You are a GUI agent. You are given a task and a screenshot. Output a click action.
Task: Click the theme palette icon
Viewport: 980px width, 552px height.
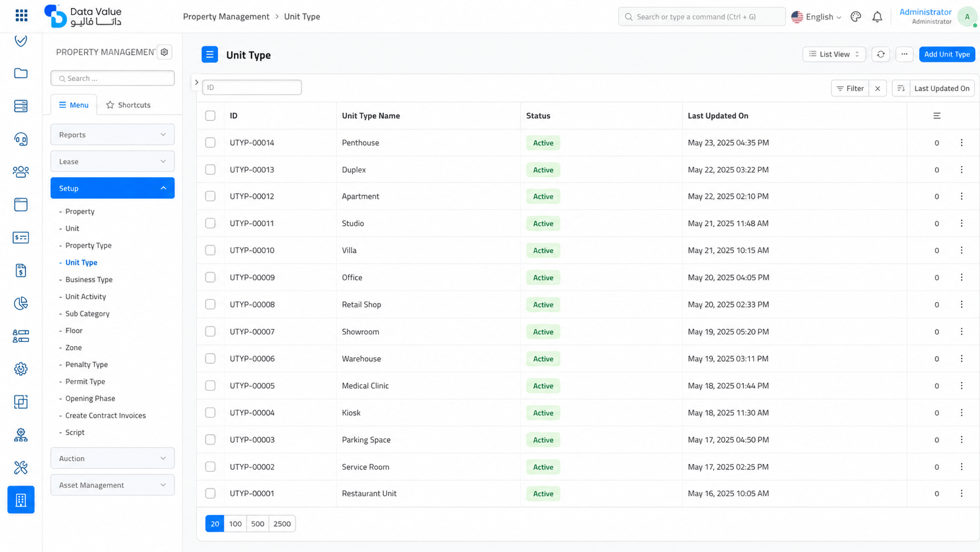pos(856,16)
